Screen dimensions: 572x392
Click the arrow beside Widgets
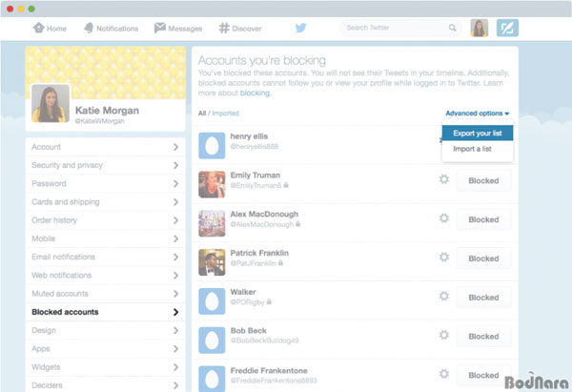(175, 367)
